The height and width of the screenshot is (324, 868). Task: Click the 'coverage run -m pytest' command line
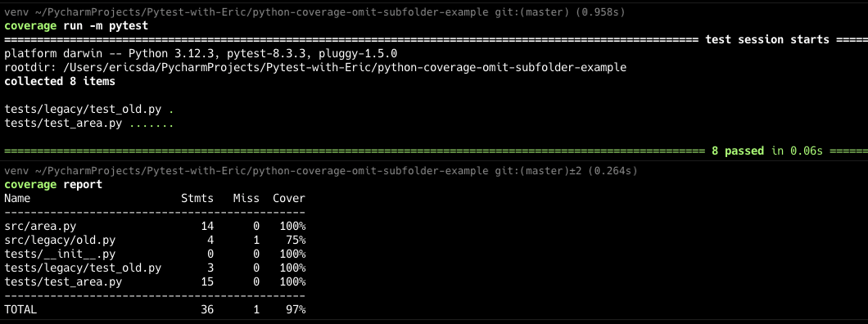coord(76,25)
